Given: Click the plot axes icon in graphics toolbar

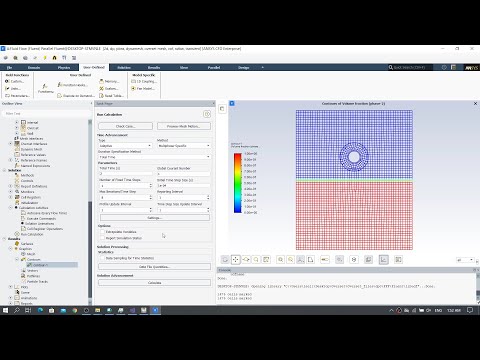Looking at the screenshot, I should coord(384,260).
